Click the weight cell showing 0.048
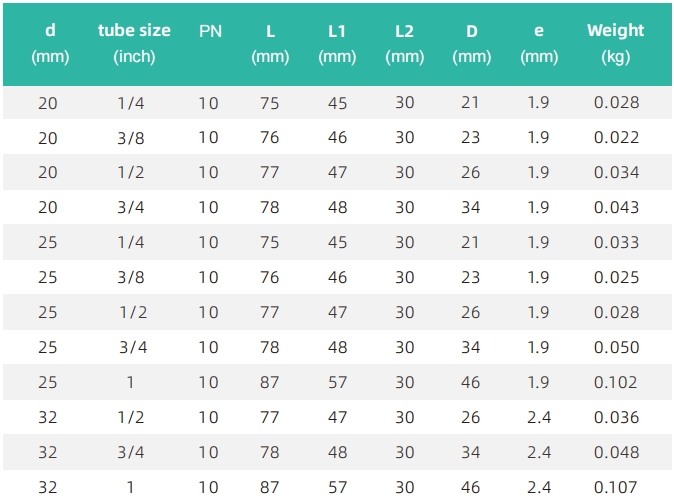The height and width of the screenshot is (503, 674). point(616,452)
